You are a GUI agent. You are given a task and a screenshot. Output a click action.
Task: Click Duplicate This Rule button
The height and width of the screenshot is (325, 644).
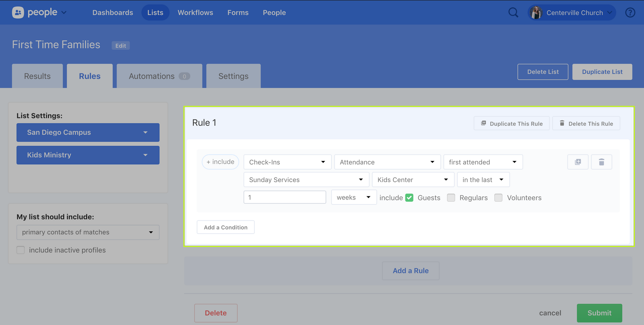click(x=511, y=124)
